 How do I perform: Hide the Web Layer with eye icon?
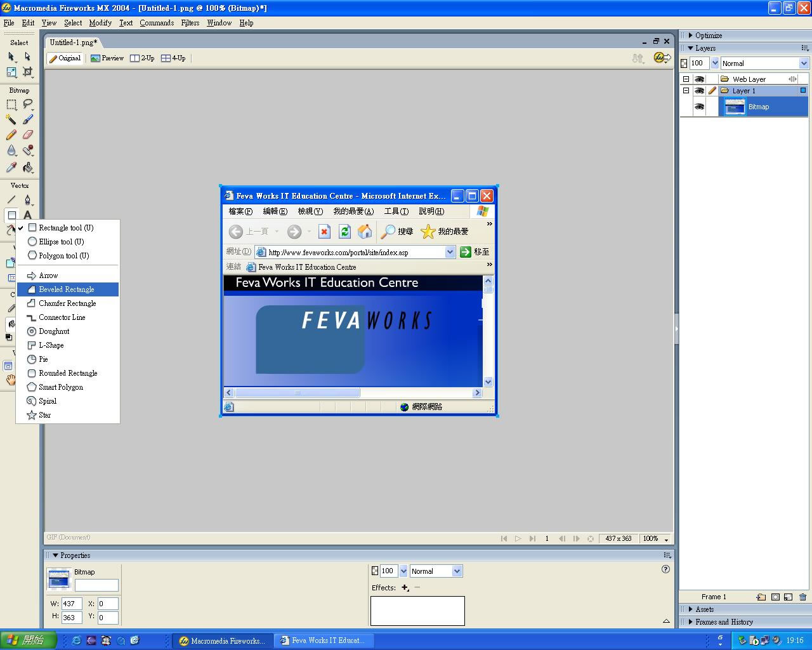(x=699, y=79)
